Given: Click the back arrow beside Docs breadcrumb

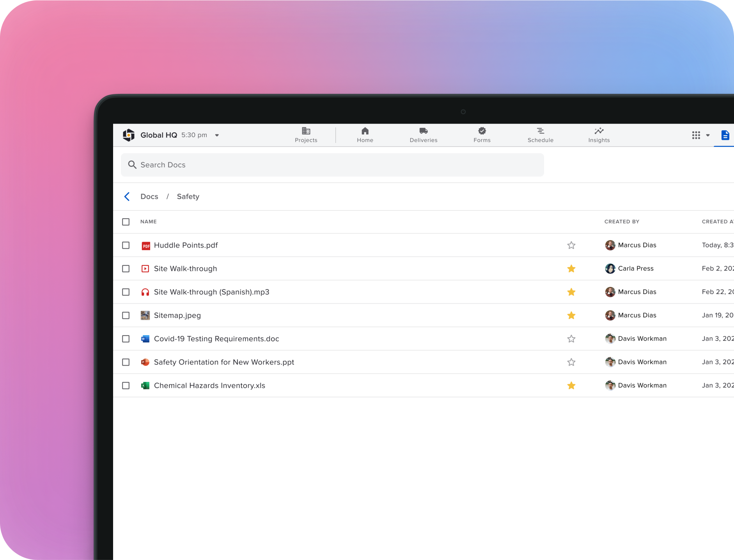Looking at the screenshot, I should (x=127, y=196).
